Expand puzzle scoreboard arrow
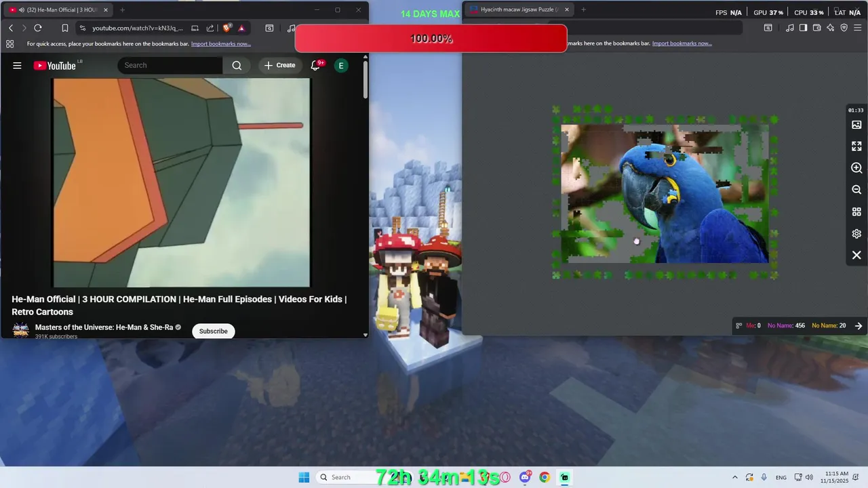The image size is (868, 488). pyautogui.click(x=859, y=325)
